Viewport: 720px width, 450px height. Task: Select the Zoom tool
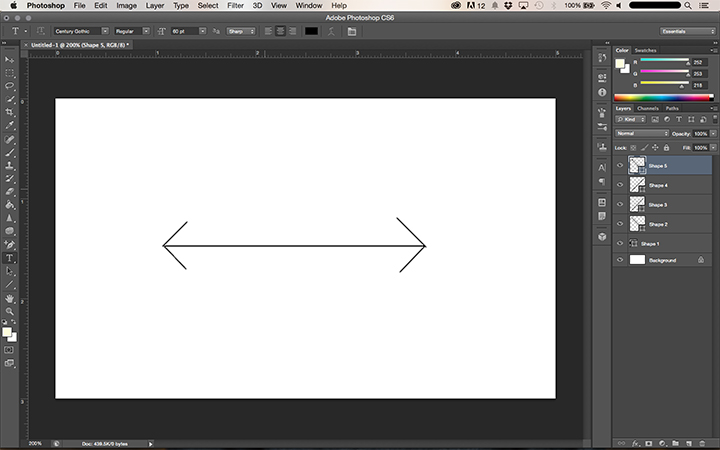pos(9,311)
